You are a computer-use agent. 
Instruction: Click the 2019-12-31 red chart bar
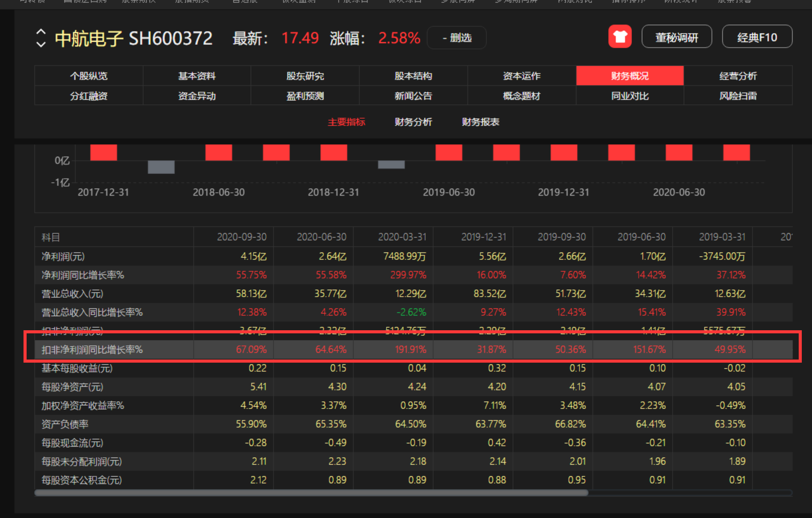(x=564, y=152)
